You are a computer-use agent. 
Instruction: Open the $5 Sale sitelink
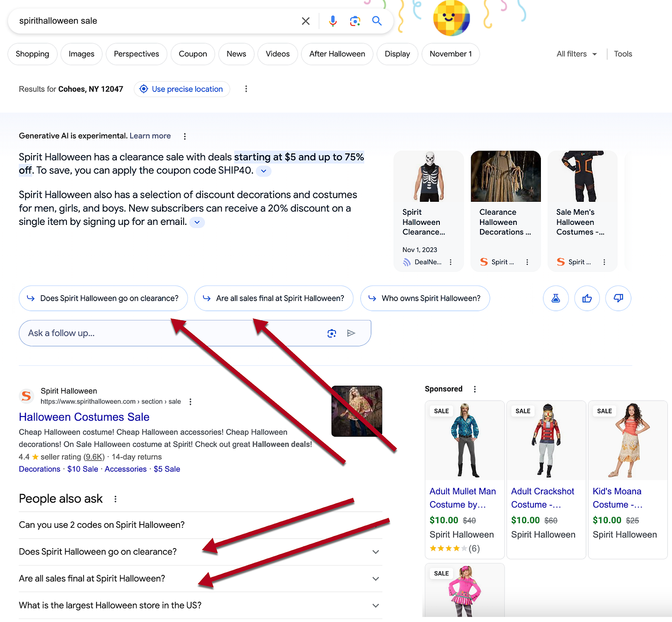[x=167, y=469]
